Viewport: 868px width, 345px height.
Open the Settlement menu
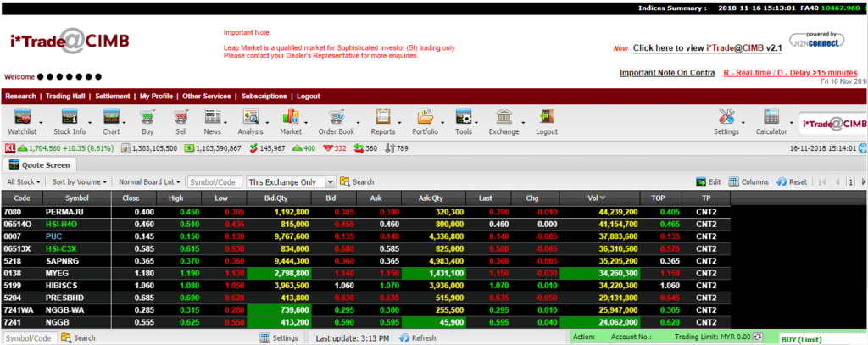pyautogui.click(x=113, y=97)
